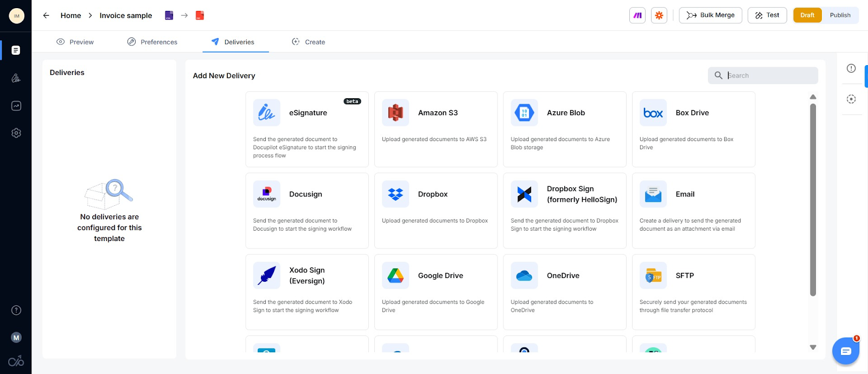This screenshot has width=868, height=374.
Task: Click the delivery list scrollbar thumb
Action: coord(813,200)
